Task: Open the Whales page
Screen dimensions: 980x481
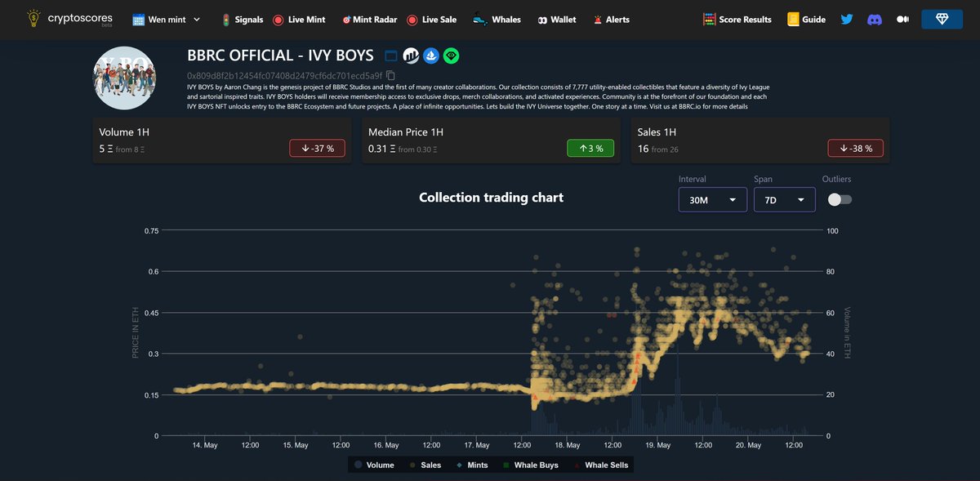Action: coord(497,20)
